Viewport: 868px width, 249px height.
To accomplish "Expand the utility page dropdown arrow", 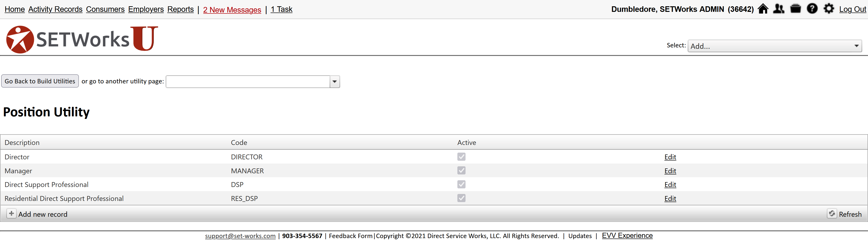I will tap(335, 82).
